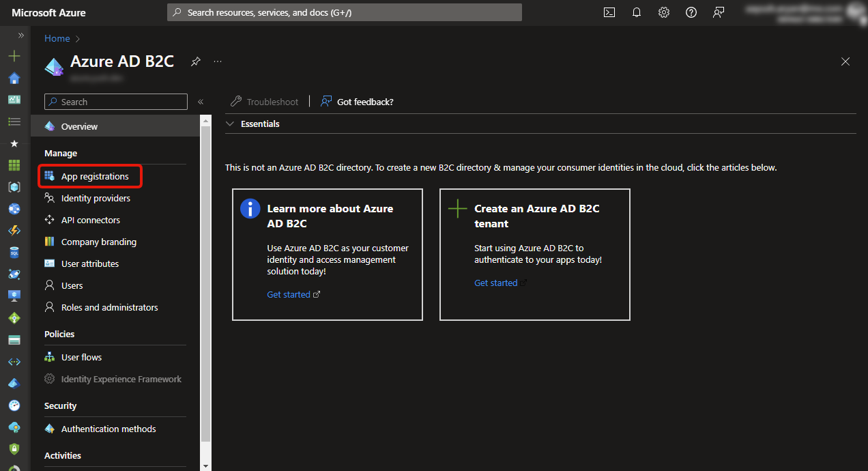Viewport: 868px width, 471px height.
Task: Open SQL databases from the sidebar
Action: (x=14, y=252)
